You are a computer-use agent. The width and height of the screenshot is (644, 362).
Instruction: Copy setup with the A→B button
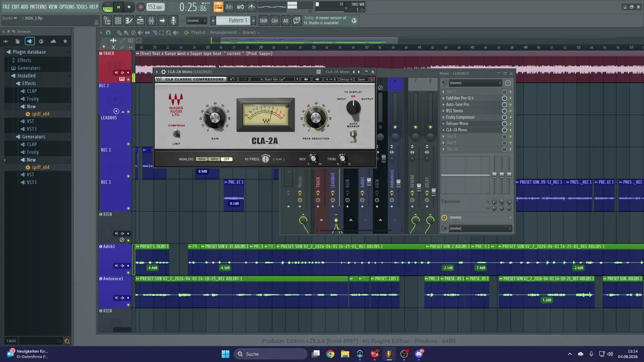point(331,79)
